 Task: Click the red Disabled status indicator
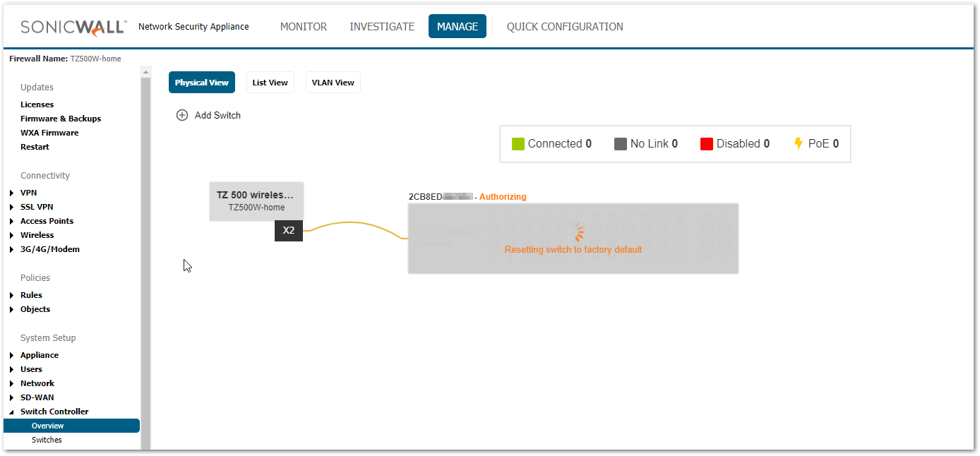tap(706, 144)
